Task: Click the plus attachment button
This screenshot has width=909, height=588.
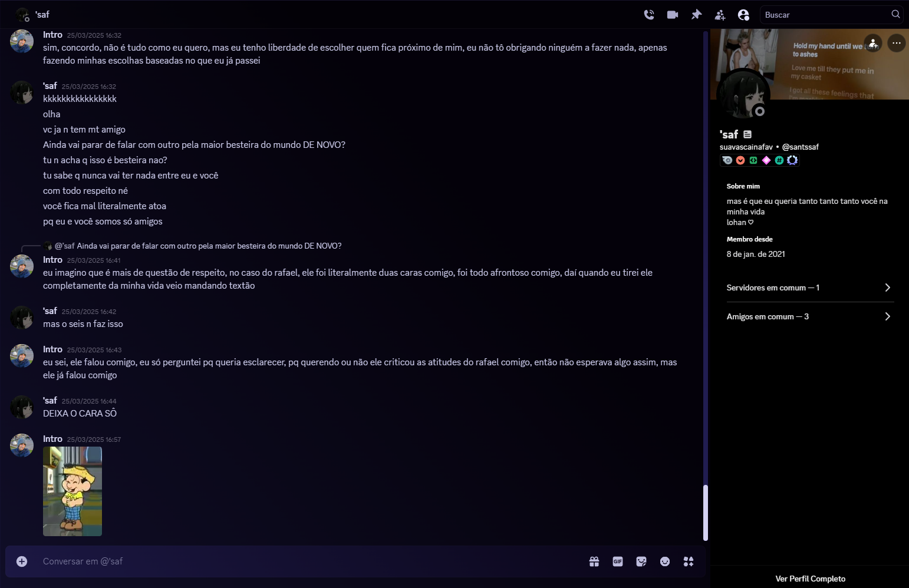Action: click(x=22, y=561)
